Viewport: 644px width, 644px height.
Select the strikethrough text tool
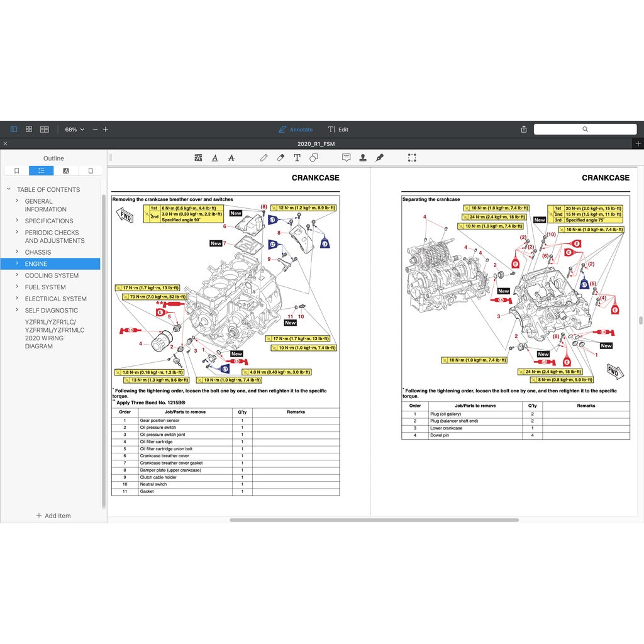click(x=231, y=158)
